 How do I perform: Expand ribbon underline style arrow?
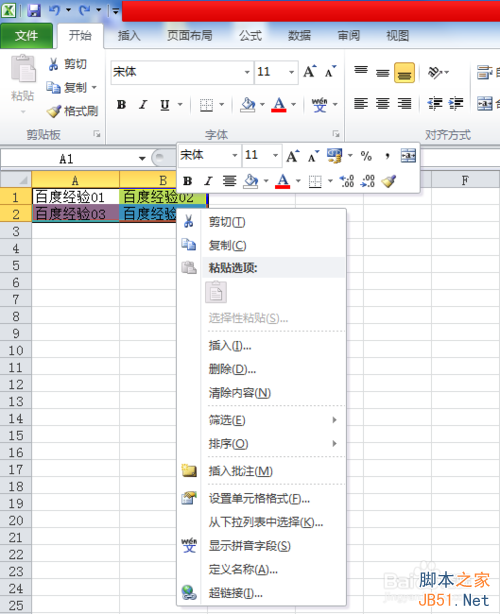(180, 105)
